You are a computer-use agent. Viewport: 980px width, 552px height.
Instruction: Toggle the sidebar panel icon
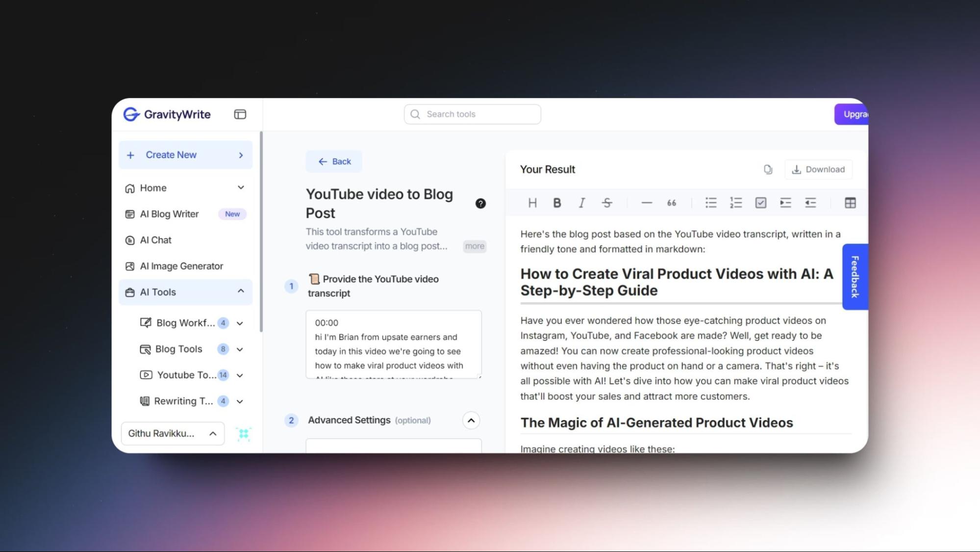point(240,114)
